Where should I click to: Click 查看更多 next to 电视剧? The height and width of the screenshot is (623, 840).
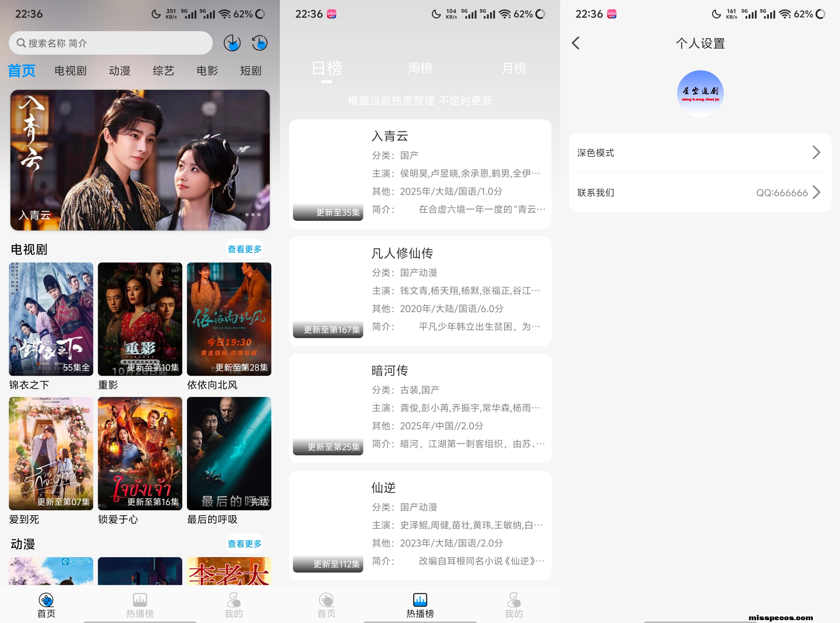[244, 249]
